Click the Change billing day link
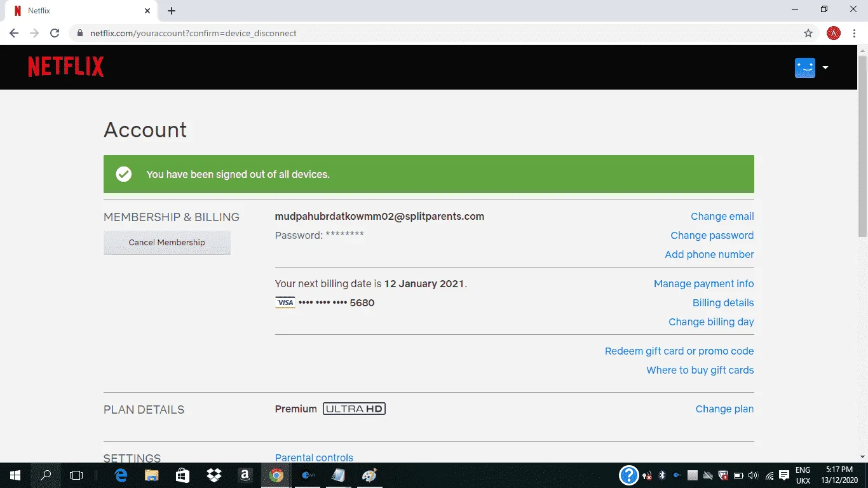 (x=711, y=322)
